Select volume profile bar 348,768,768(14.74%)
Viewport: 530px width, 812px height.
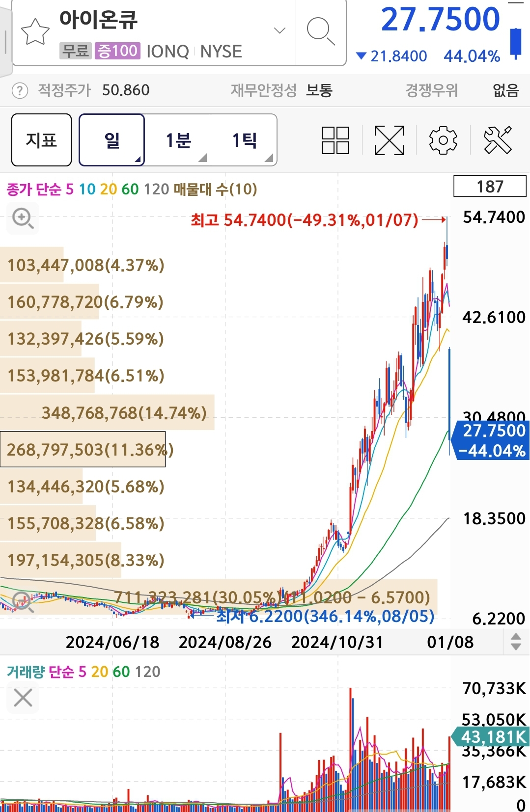click(107, 412)
